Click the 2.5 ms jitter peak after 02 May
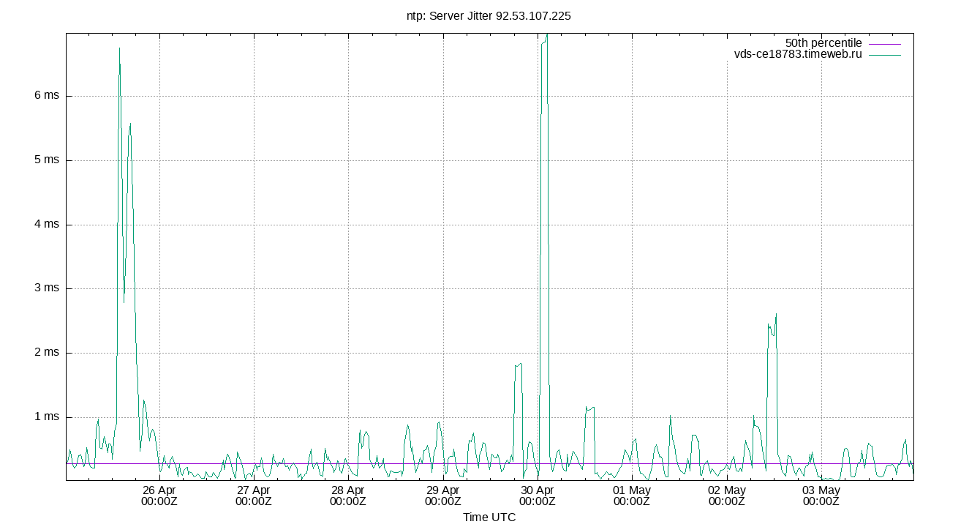The height and width of the screenshot is (527, 980). tap(775, 315)
